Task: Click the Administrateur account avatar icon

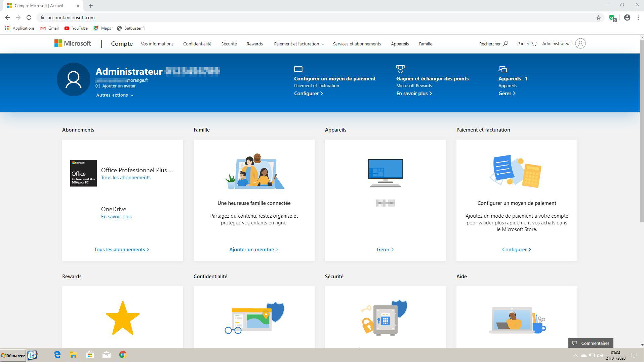Action: (580, 43)
